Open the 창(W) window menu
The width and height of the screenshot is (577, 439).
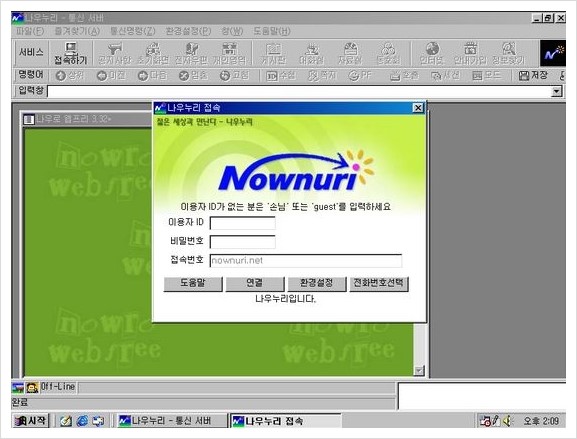tap(232, 31)
